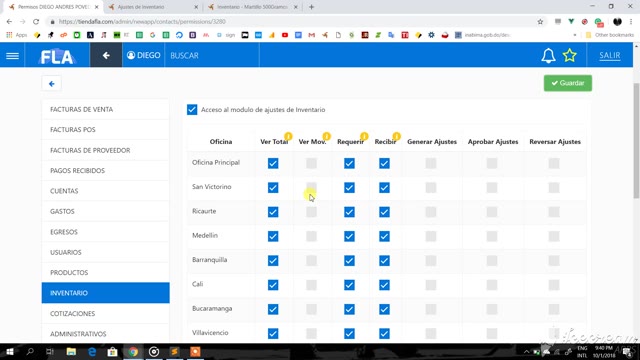The height and width of the screenshot is (360, 640).
Task: Open CUENTAS permissions
Action: point(105,191)
